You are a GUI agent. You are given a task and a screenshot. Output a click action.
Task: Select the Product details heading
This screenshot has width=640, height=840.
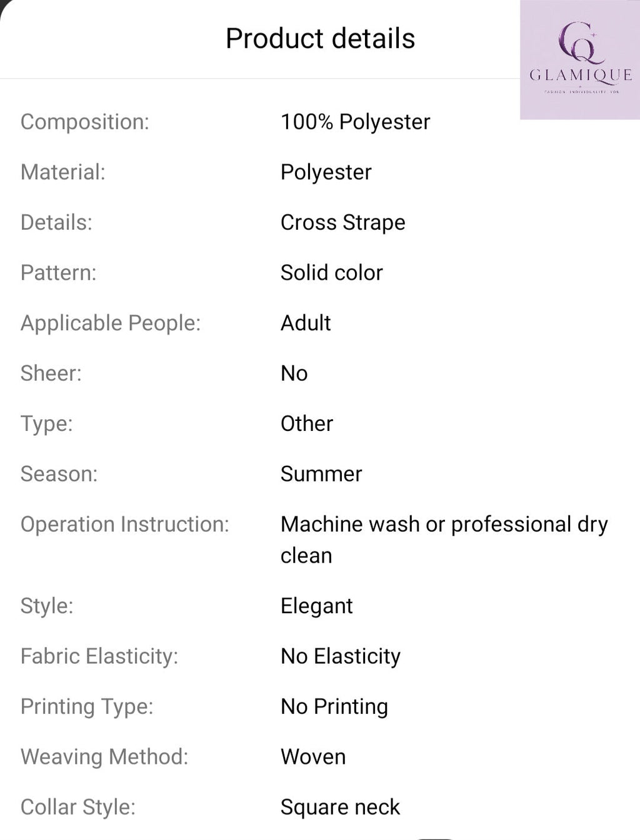320,39
